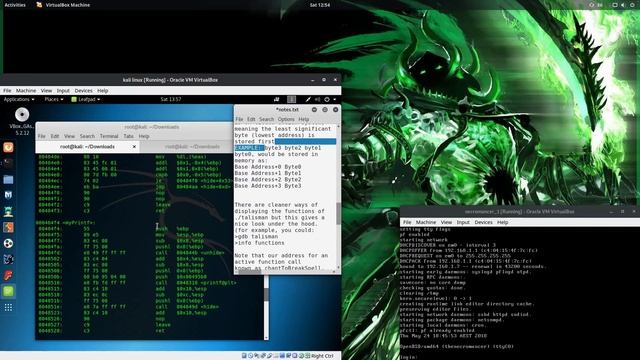Click the workspace switcher icon in Kali panel
640x360 pixels.
coord(291,99)
